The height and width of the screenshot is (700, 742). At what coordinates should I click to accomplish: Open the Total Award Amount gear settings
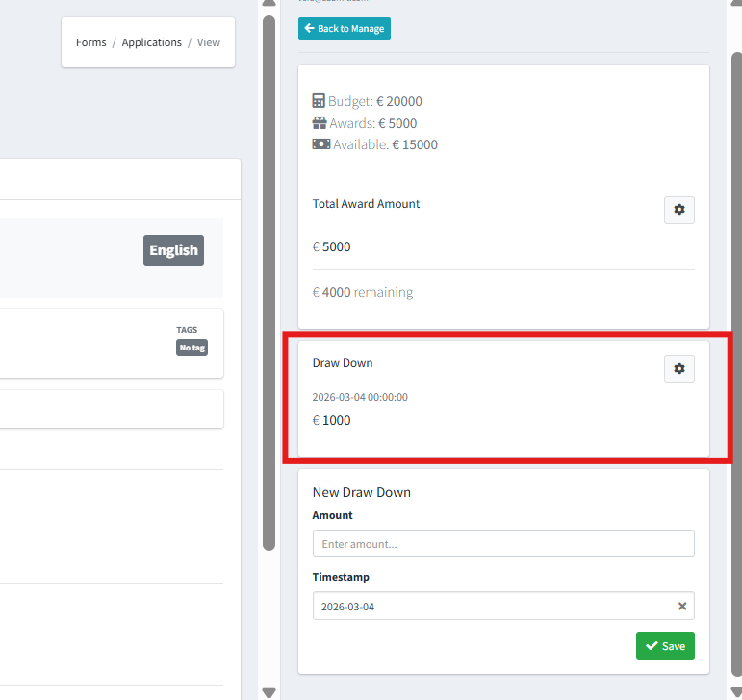(678, 210)
